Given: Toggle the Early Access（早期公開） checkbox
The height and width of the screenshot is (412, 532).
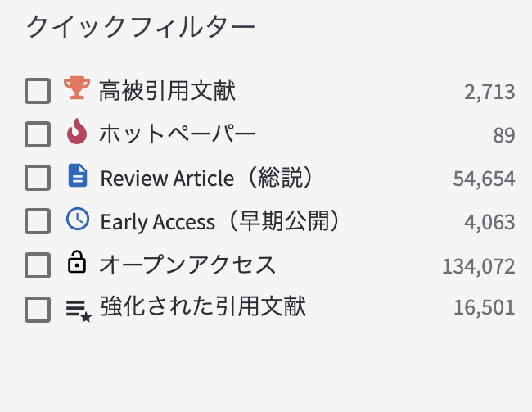Looking at the screenshot, I should coord(38,221).
